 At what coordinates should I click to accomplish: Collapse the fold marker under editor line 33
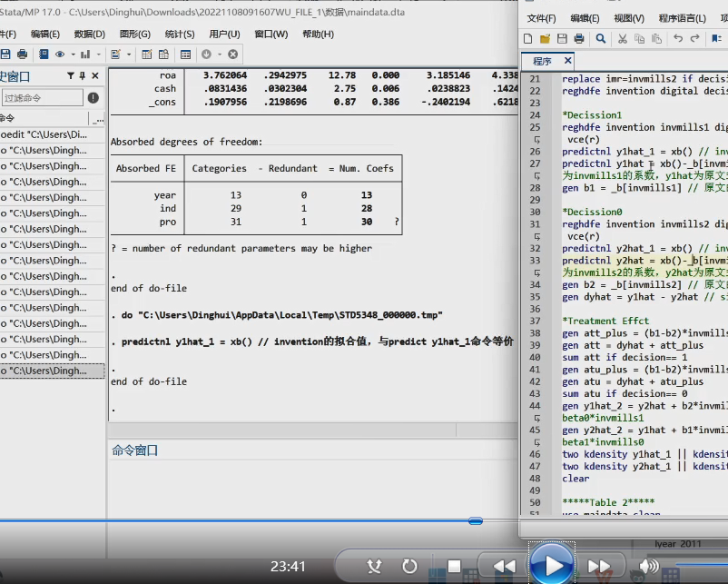536,272
